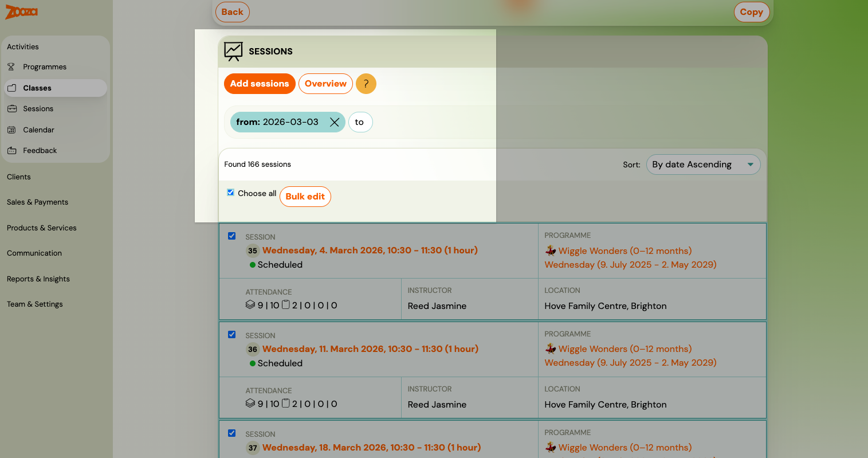The image size is (868, 458).
Task: Click attendance layers icon in session 36
Action: pyautogui.click(x=250, y=404)
